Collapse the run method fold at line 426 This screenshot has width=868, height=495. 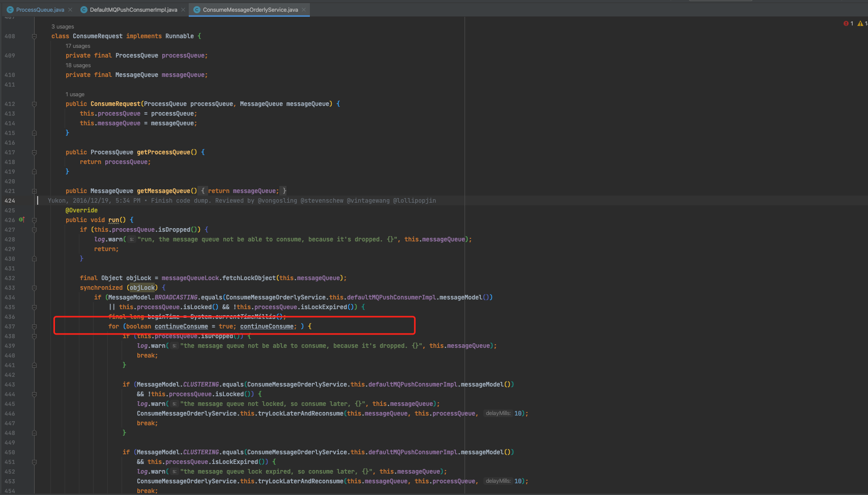pyautogui.click(x=34, y=220)
